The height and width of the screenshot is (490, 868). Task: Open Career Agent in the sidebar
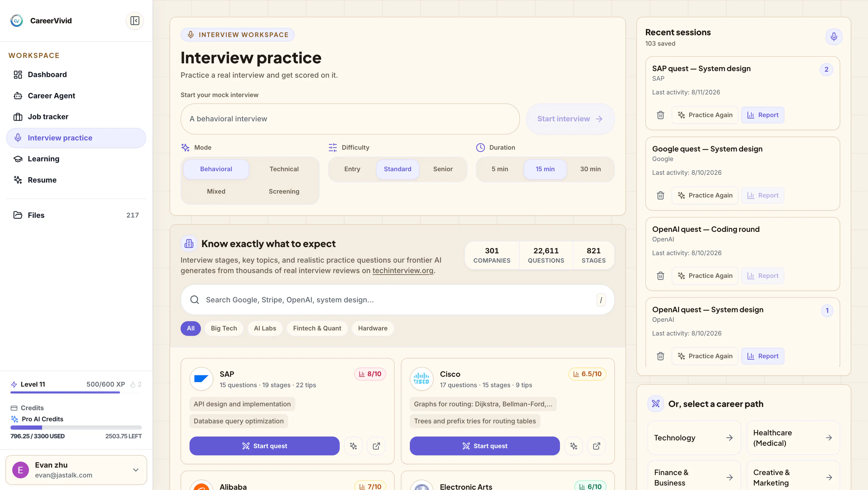coord(76,96)
